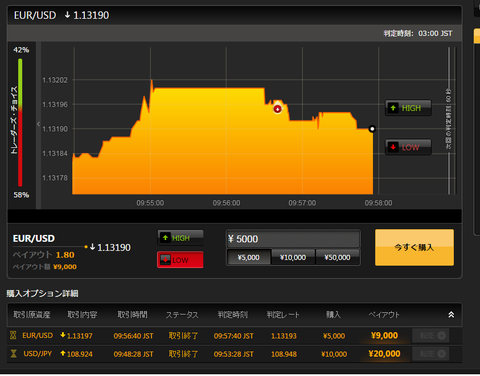
Task: Click the 09:57:40 JST expiry time cell
Action: pos(233,336)
